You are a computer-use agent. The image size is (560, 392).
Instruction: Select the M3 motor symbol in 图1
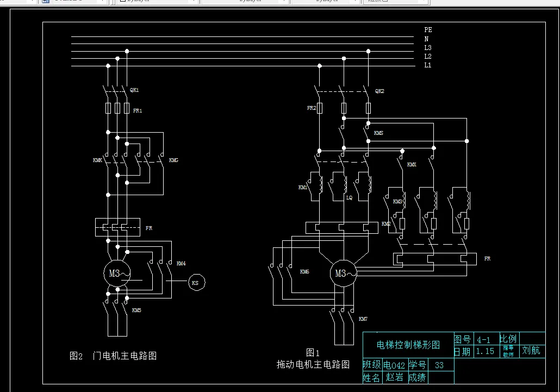pos(341,274)
